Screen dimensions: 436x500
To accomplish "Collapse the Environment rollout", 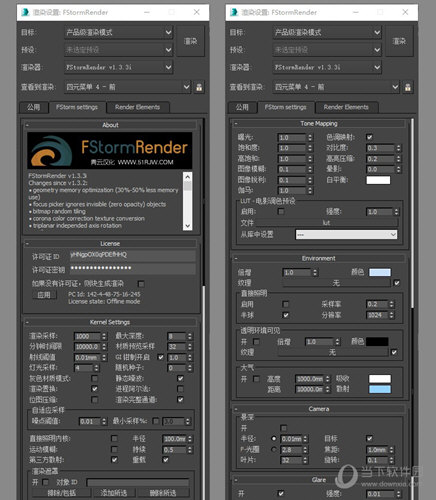I will pos(319,258).
